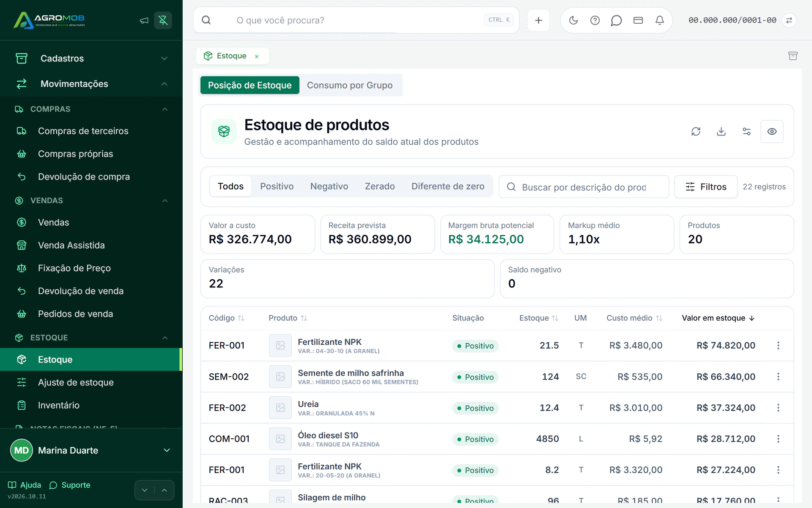Open row actions menu for Ureia
The height and width of the screenshot is (508, 812).
pyautogui.click(x=778, y=408)
